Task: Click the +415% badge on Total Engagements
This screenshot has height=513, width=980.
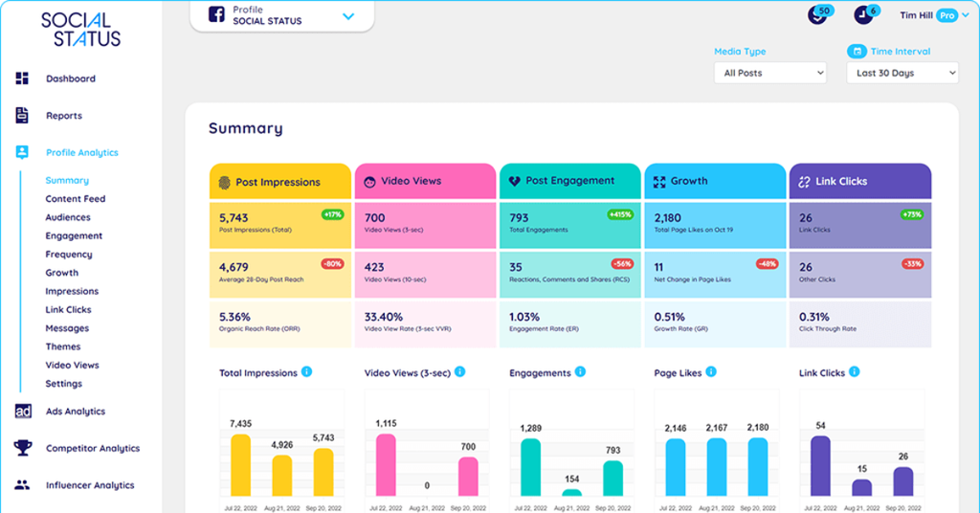Action: [x=620, y=214]
